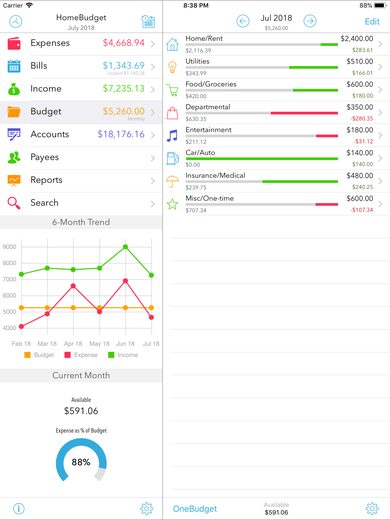
Task: Tap the Edit button
Action: click(372, 22)
